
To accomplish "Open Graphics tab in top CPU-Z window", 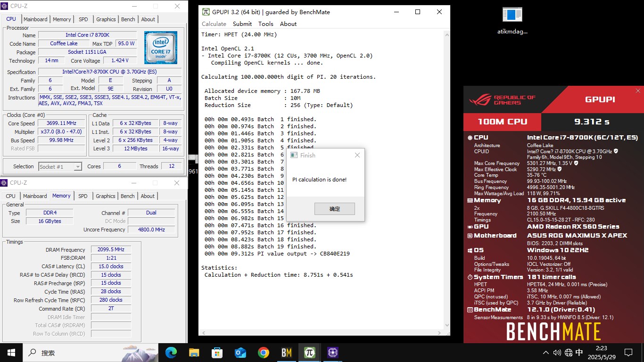I will [106, 19].
